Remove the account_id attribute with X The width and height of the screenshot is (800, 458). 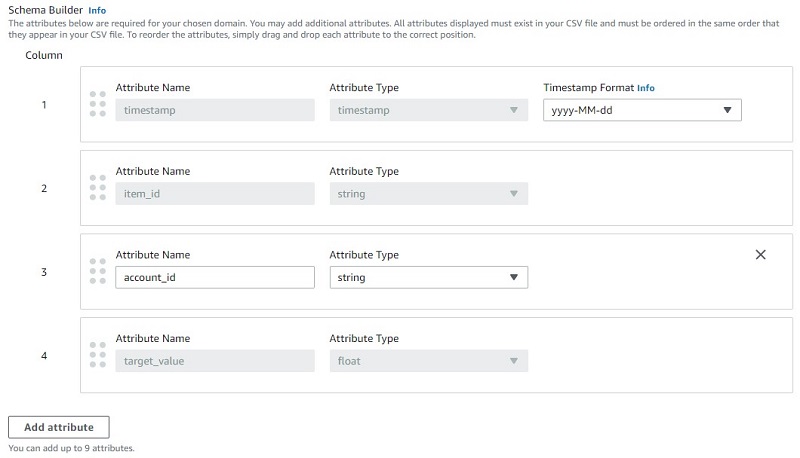[760, 255]
